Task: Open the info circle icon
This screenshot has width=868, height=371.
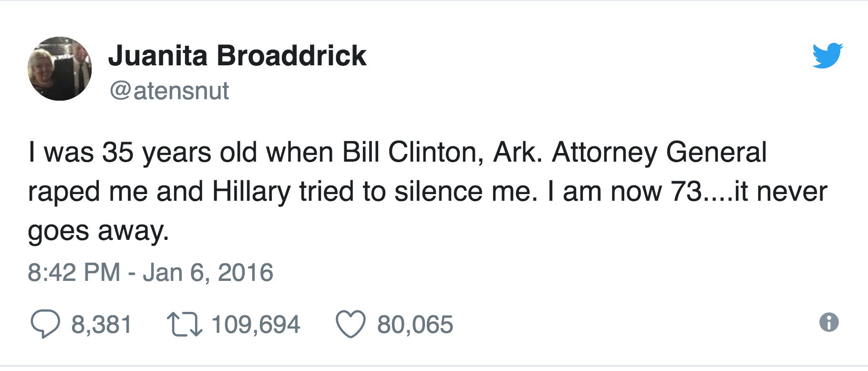Action: tap(829, 322)
